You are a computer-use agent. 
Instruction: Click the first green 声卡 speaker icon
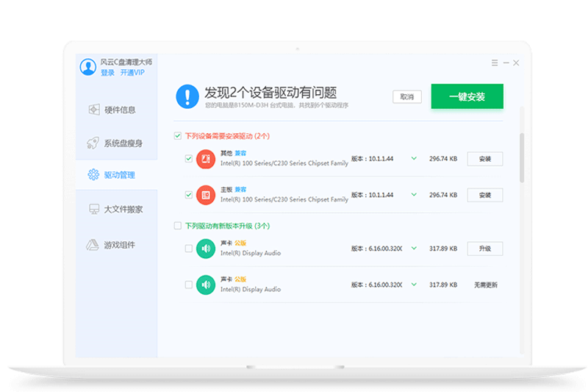tap(206, 249)
